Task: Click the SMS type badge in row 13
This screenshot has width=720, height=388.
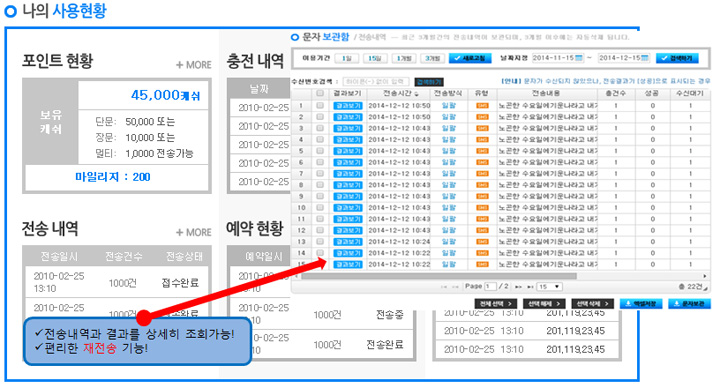Action: [482, 242]
